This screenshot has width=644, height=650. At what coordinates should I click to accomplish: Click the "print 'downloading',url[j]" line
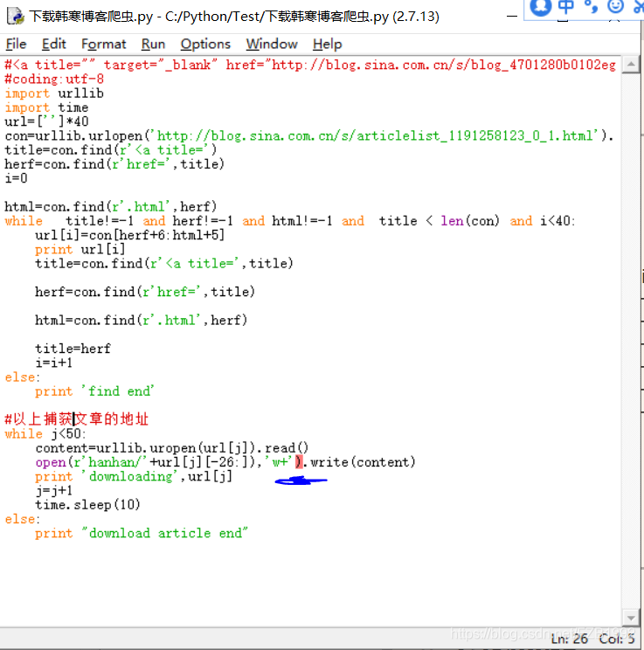tap(134, 476)
